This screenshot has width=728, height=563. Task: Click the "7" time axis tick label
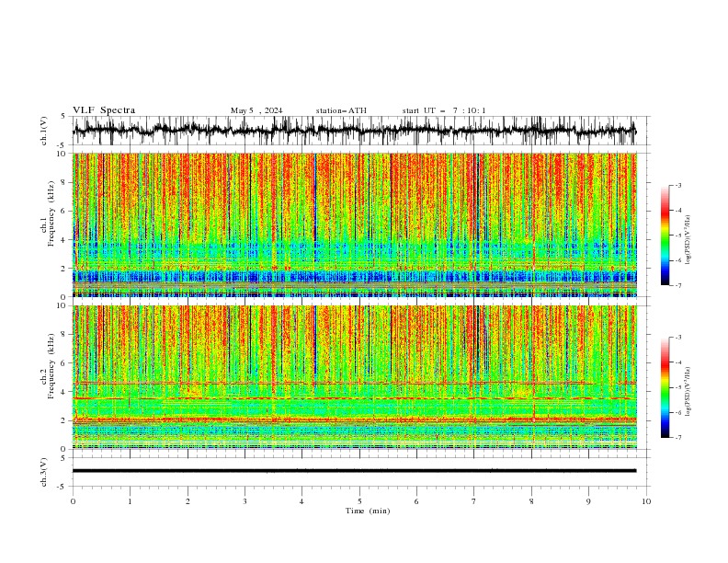474,501
